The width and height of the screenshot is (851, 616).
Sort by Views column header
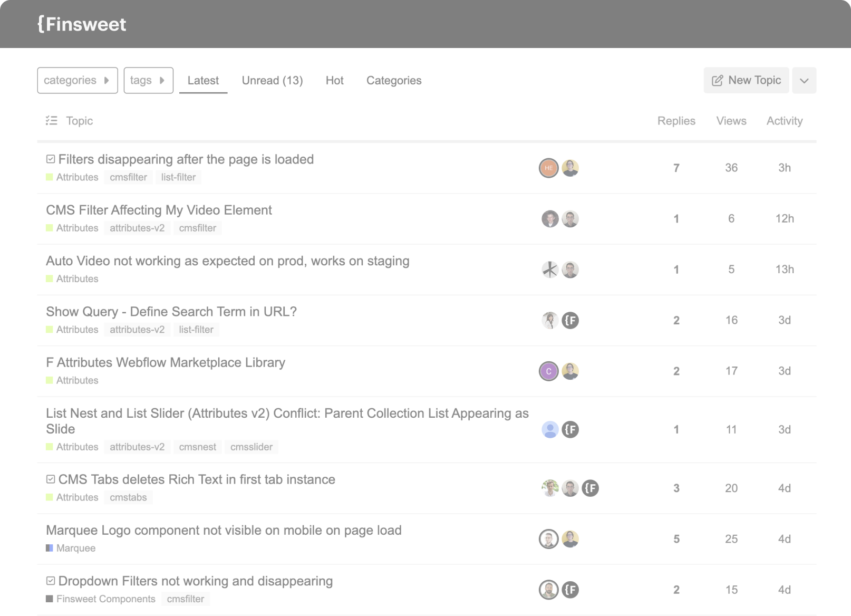tap(731, 121)
